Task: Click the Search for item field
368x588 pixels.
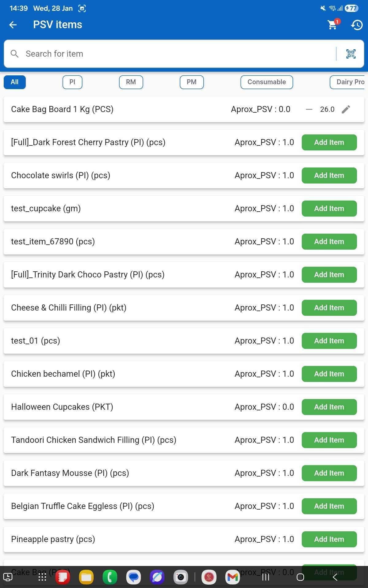Action: pyautogui.click(x=123, y=54)
